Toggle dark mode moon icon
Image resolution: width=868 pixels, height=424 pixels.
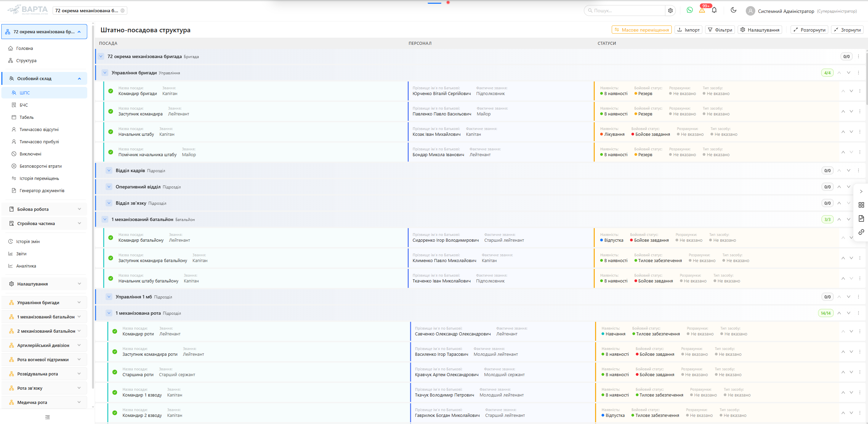734,10
